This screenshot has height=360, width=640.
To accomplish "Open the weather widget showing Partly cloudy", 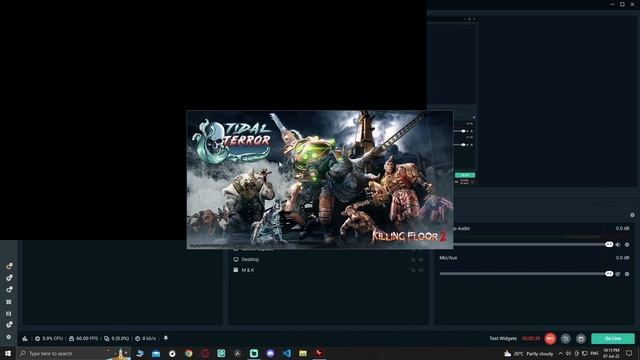I will pos(528,353).
